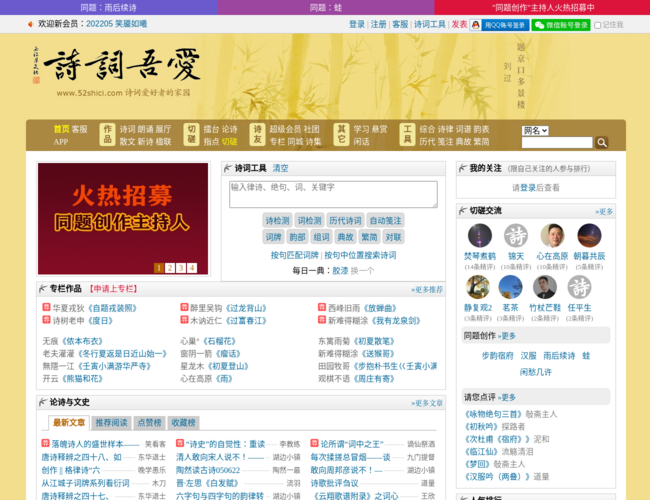
Task: Click the avatar of user 竹杖芒鞋
Action: click(x=544, y=288)
